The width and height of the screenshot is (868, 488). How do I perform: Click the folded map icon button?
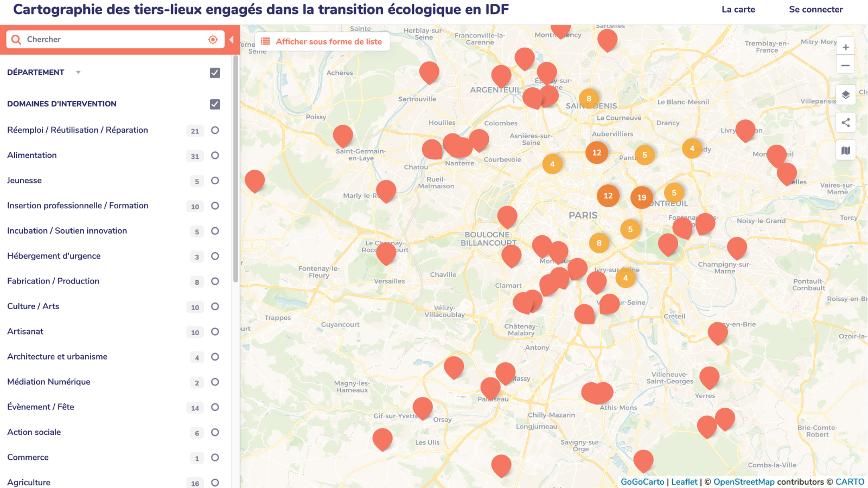point(845,151)
